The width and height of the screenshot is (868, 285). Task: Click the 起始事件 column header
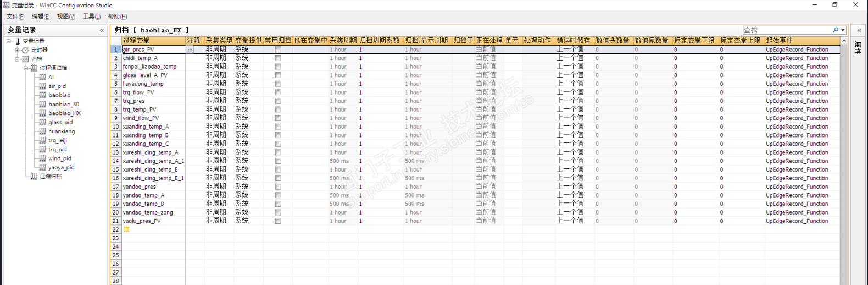point(802,41)
